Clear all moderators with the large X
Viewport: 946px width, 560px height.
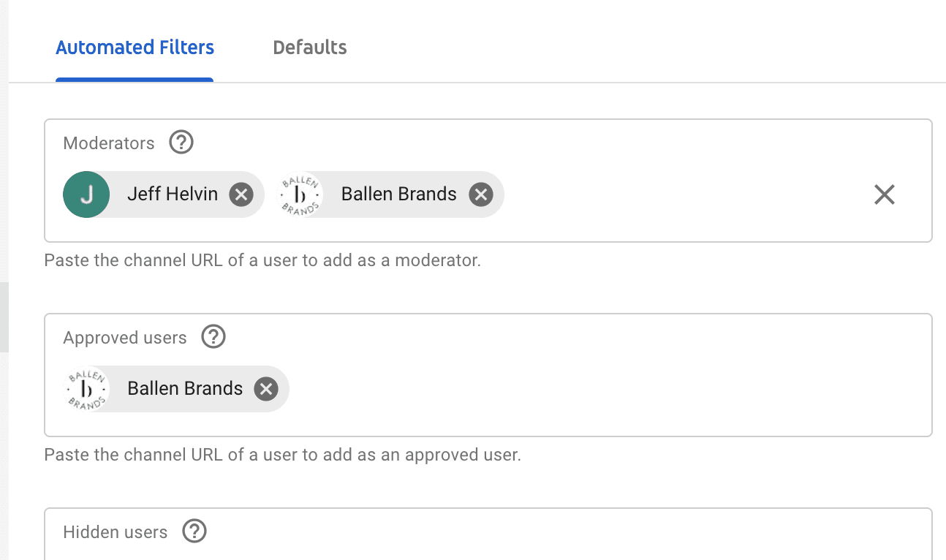[x=885, y=194]
